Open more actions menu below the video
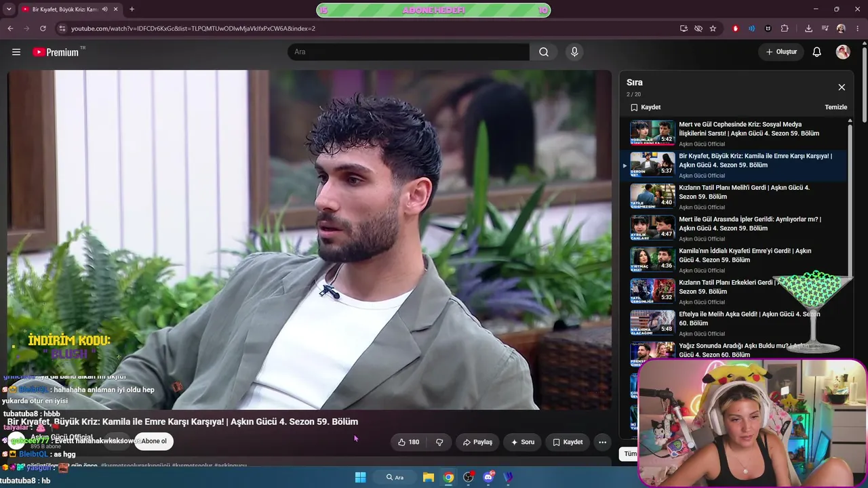Image resolution: width=868 pixels, height=488 pixels. [x=602, y=442]
